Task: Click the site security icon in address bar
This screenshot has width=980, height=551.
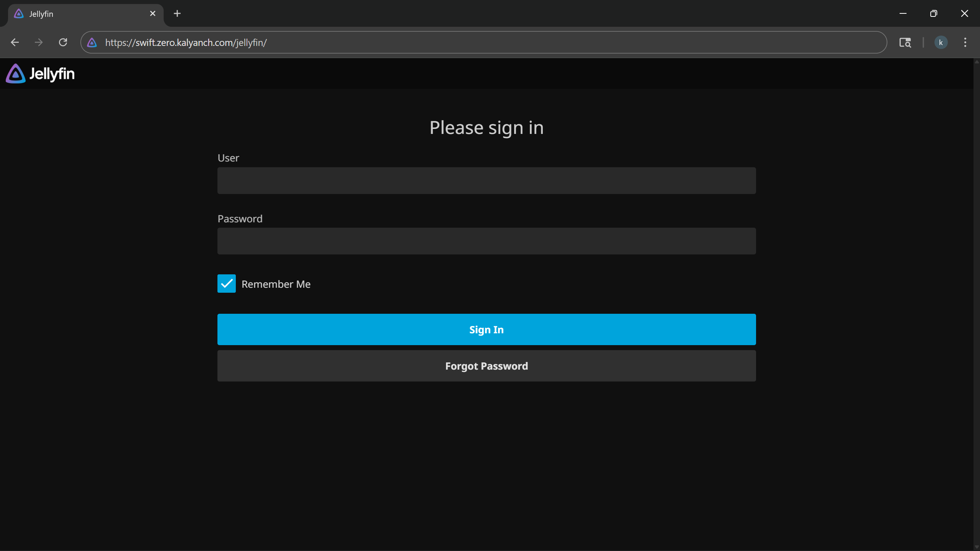Action: pyautogui.click(x=91, y=42)
